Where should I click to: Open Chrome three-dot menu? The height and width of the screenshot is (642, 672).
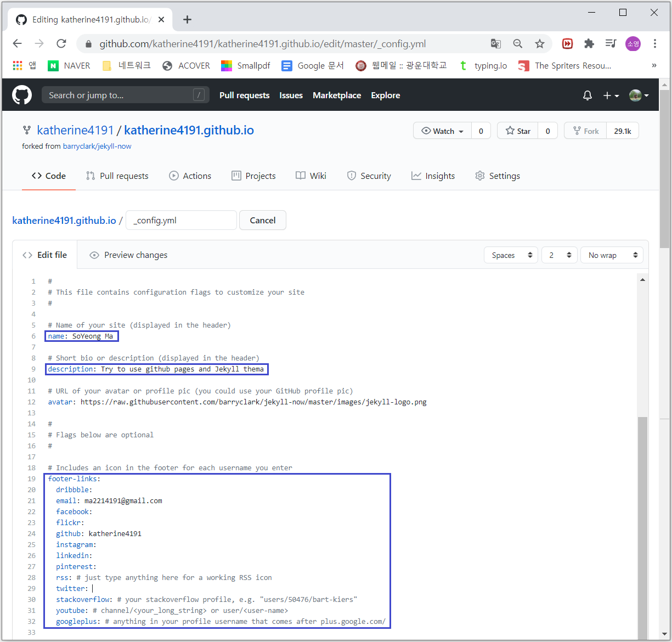(x=655, y=43)
